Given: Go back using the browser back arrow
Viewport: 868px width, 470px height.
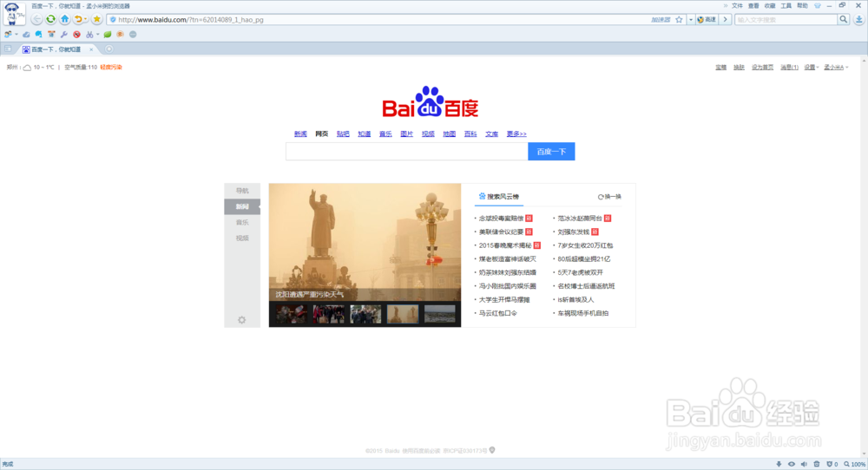Looking at the screenshot, I should click(36, 19).
